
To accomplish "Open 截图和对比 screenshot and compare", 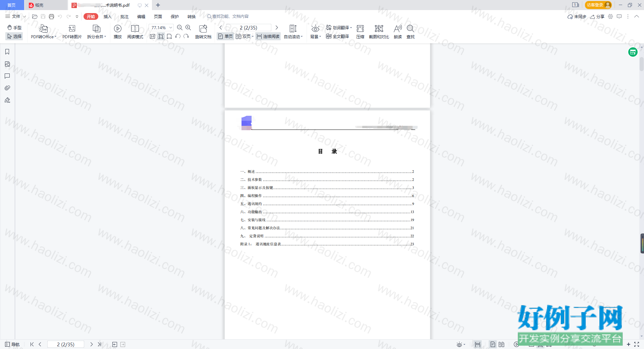I will [379, 32].
